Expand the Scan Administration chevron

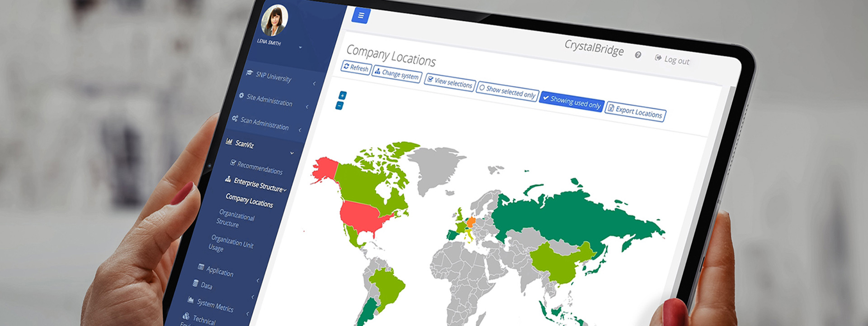(x=300, y=130)
